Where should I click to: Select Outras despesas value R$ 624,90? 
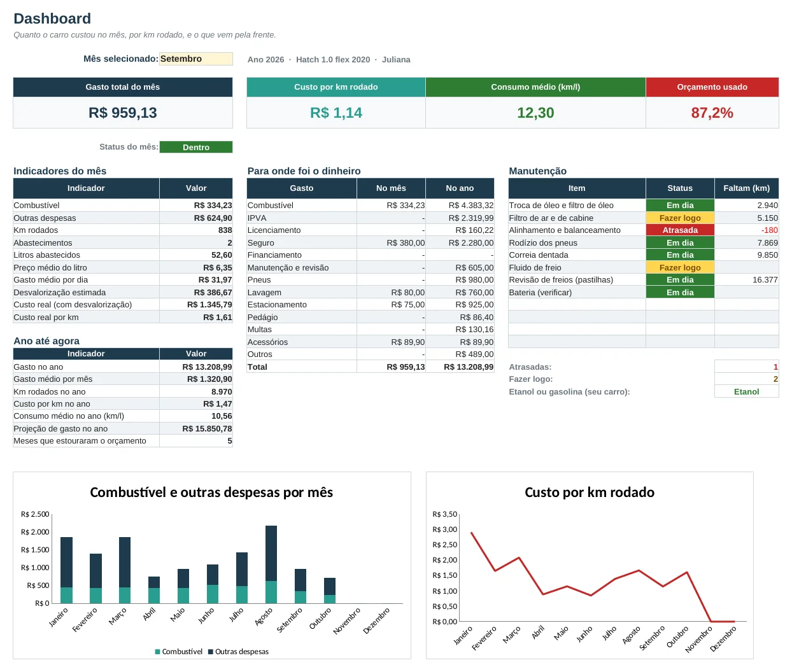tap(196, 218)
